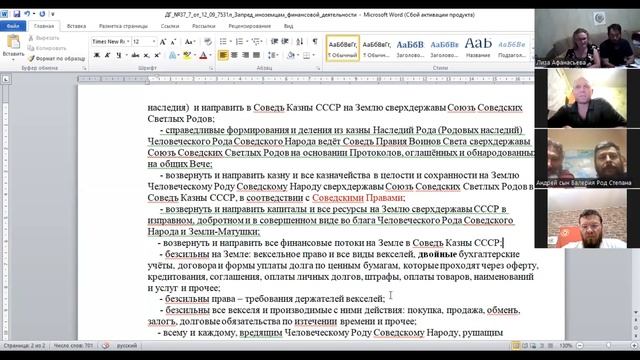This screenshot has width=640, height=360.
Task: Click Страница 2 из 2 indicator
Action: coord(24,346)
